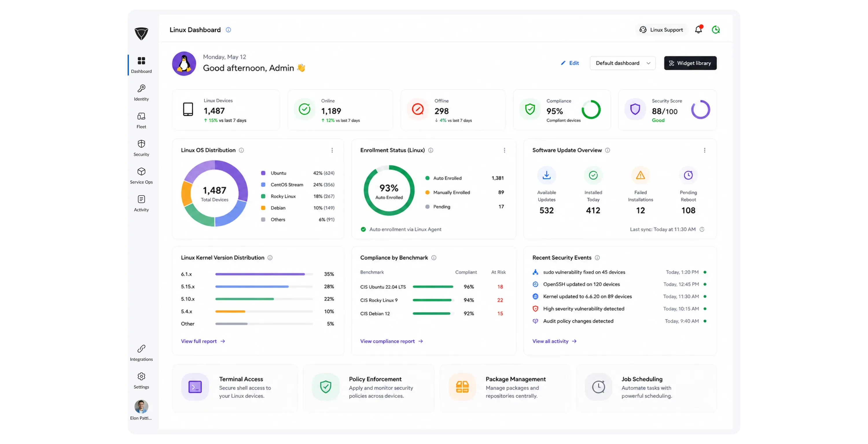
Task: Open Linux OS Distribution more options menu
Action: point(332,150)
